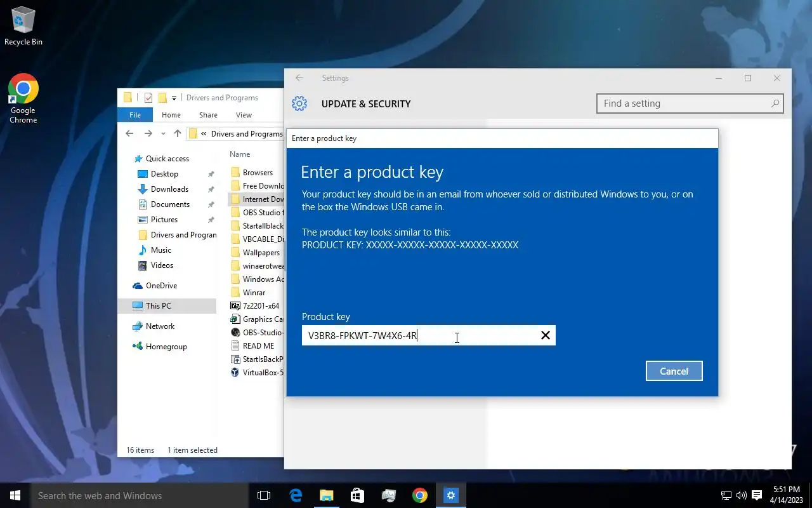Open the Recycle Bin desktop icon
This screenshot has height=508, width=812.
(23, 27)
